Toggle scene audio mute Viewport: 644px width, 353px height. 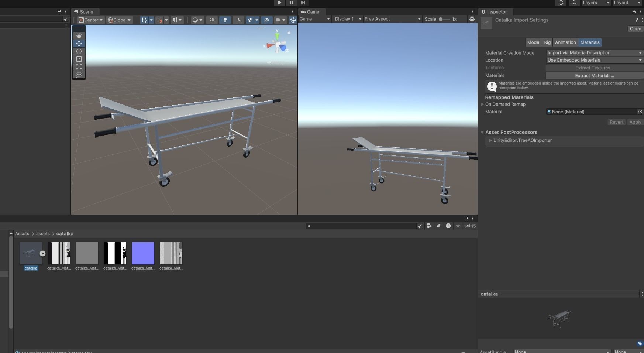click(238, 20)
